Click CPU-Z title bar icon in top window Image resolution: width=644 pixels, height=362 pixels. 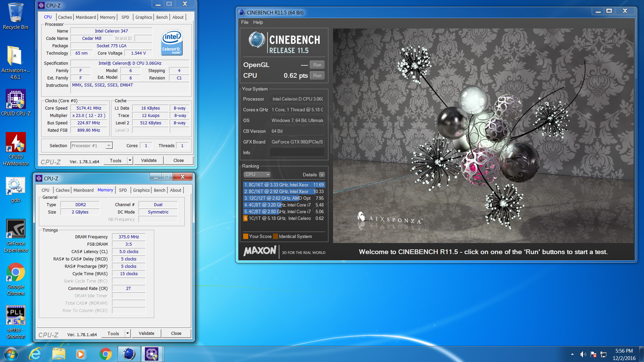tap(41, 5)
